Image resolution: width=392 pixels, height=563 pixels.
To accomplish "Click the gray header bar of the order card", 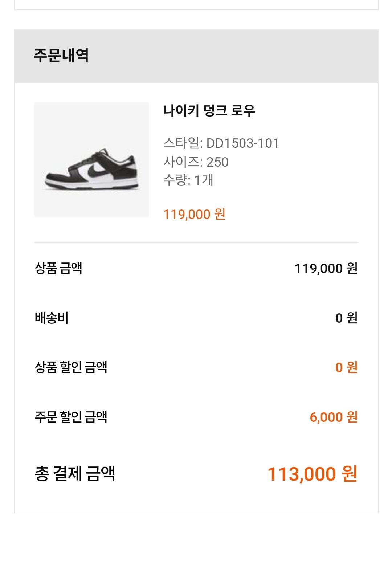I will 196,57.
